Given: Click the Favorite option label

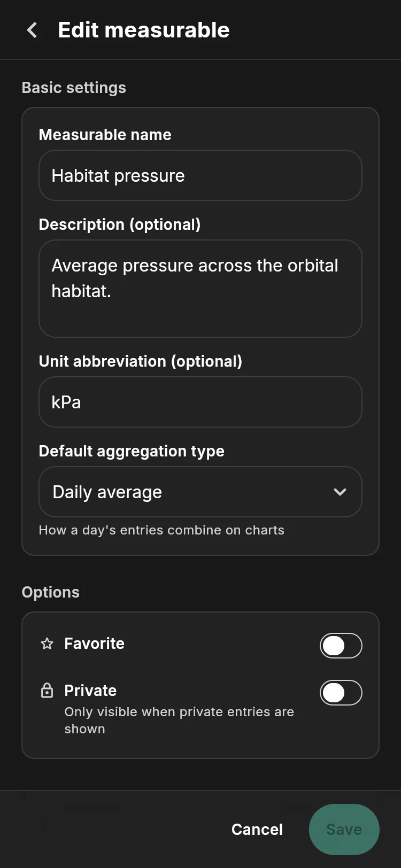Looking at the screenshot, I should click(x=94, y=644).
